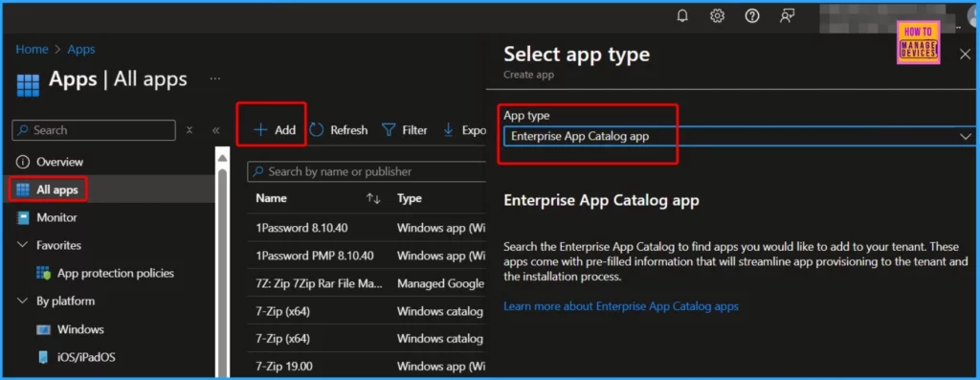Select the 1Password 8.10.40 row

pyautogui.click(x=367, y=228)
